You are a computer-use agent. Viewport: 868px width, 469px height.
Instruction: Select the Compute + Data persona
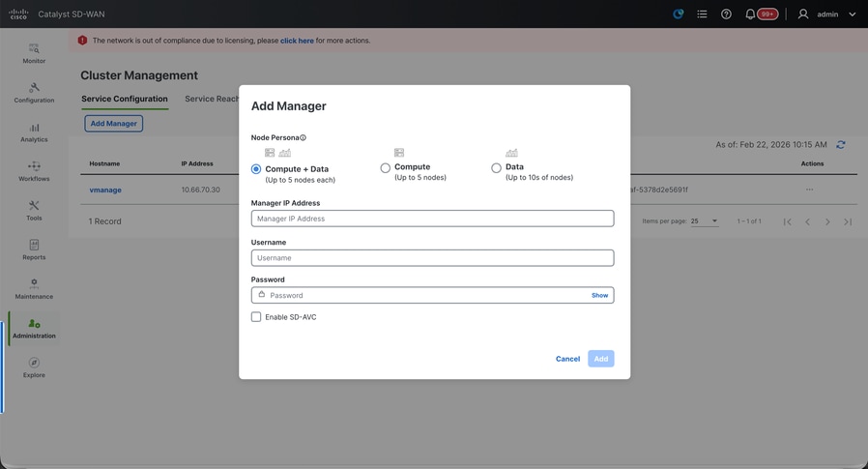256,169
